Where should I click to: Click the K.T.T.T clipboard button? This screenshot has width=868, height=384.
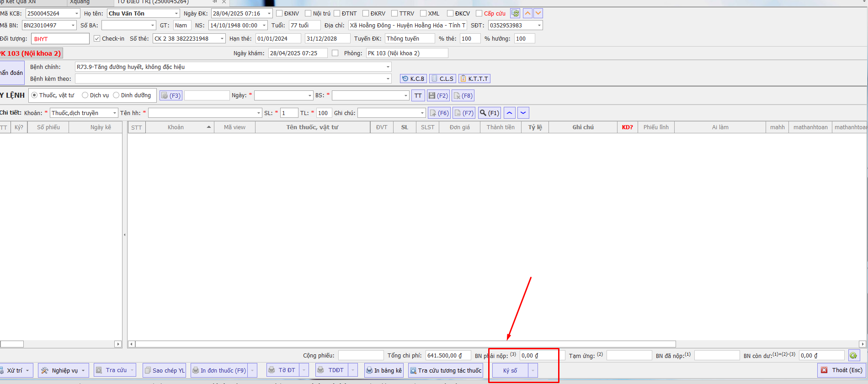point(474,79)
